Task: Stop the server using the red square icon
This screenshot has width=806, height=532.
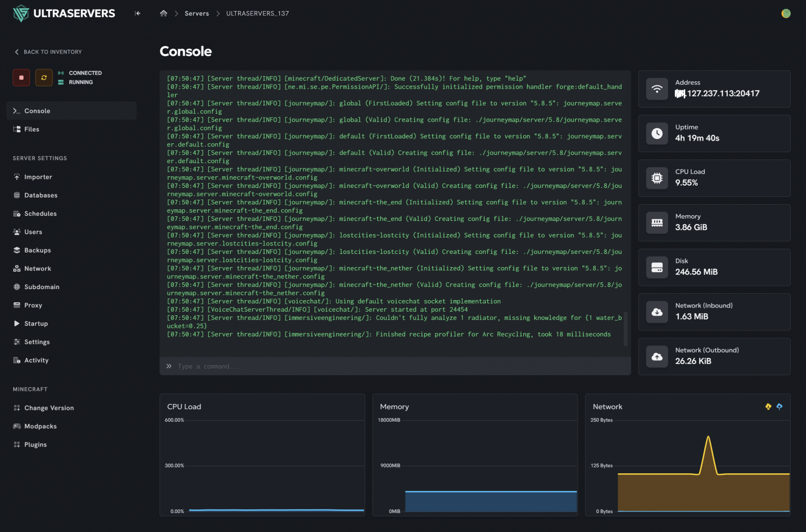Action: click(x=21, y=77)
